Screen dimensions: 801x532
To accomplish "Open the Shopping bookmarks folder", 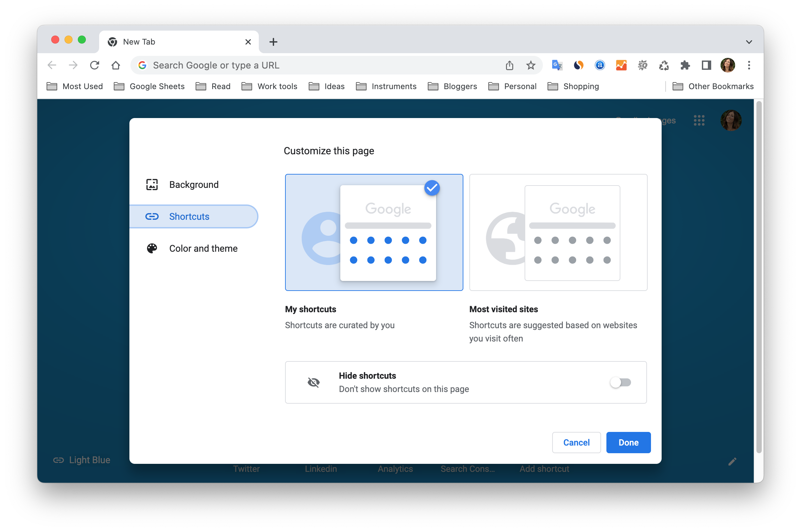I will [573, 86].
